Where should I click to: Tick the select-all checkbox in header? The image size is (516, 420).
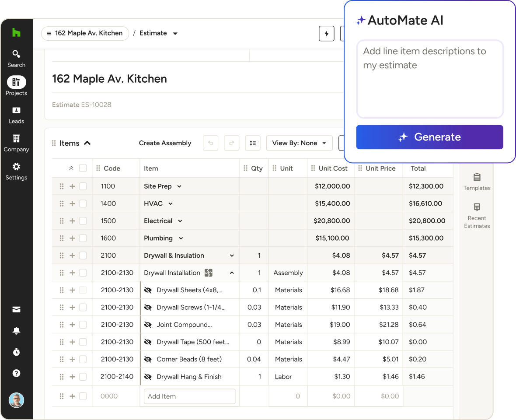pyautogui.click(x=83, y=168)
